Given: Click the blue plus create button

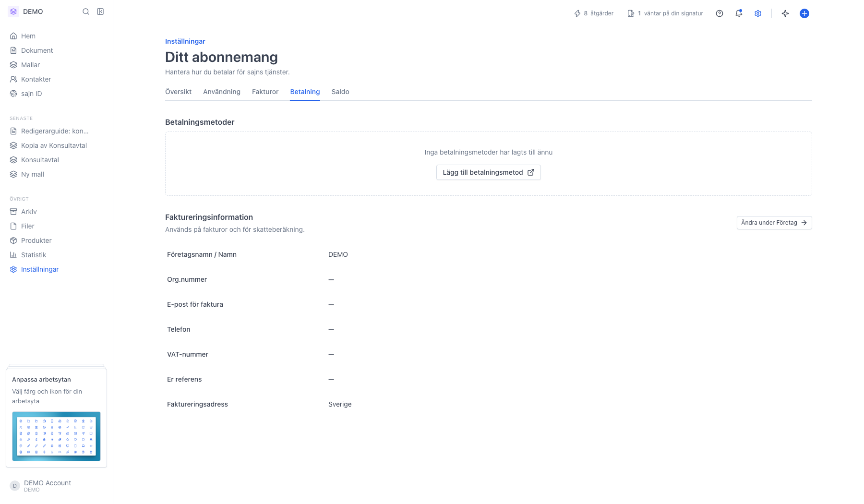Looking at the screenshot, I should click(x=804, y=13).
